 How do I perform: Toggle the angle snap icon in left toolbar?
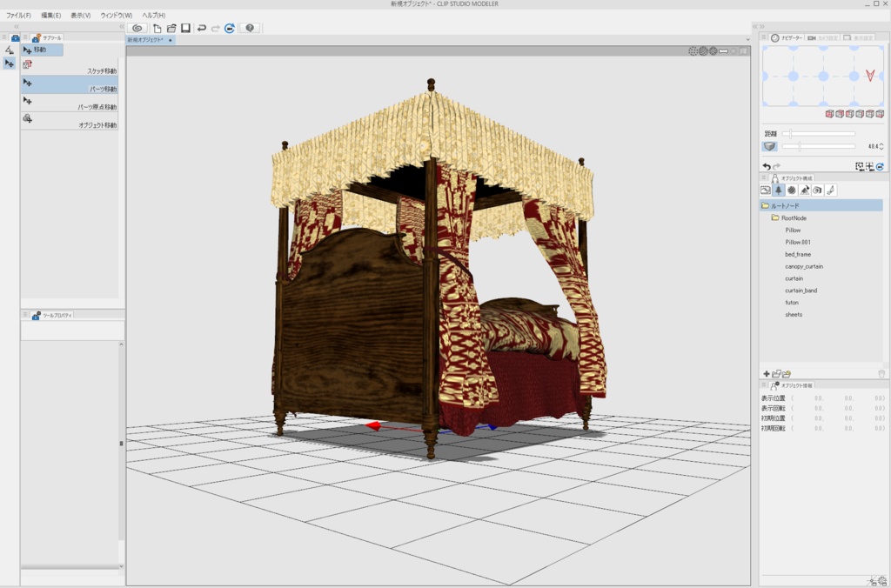coord(7,50)
